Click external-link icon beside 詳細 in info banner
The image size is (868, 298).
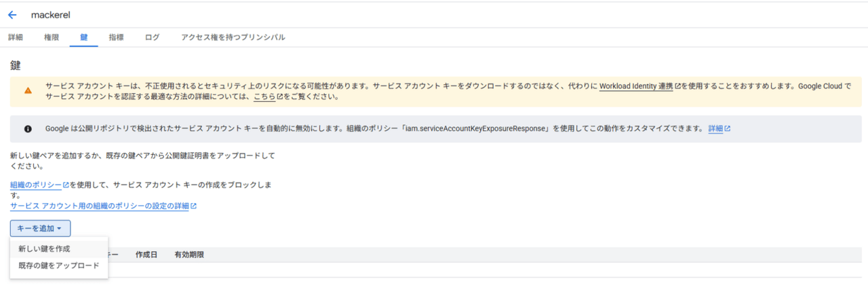pyautogui.click(x=728, y=128)
